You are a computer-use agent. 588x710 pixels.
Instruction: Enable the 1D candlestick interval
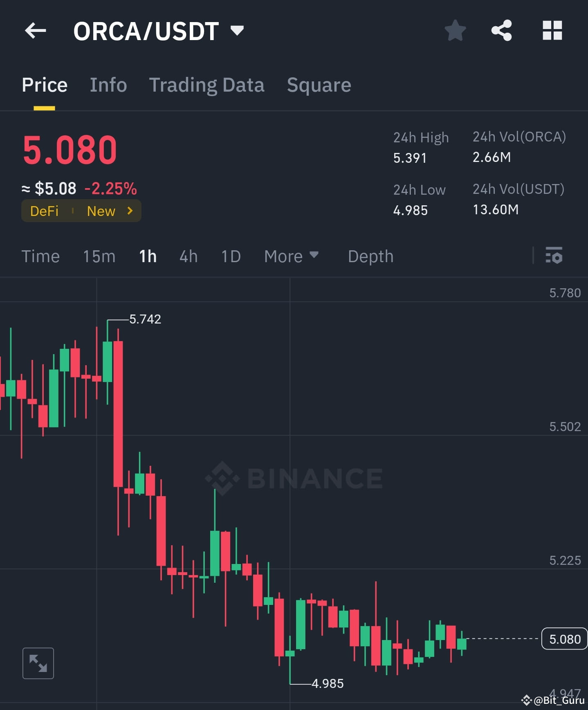[230, 256]
